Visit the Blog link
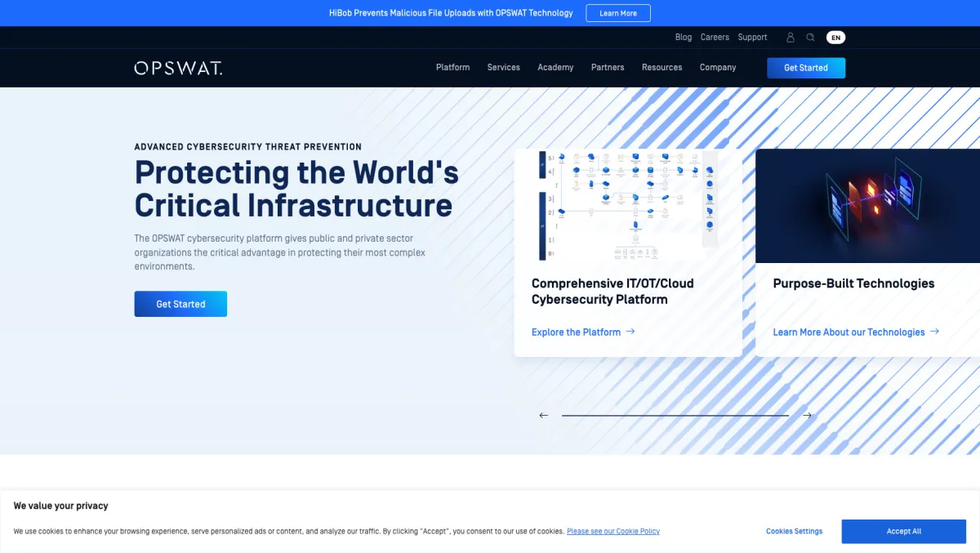The width and height of the screenshot is (980, 553). (x=684, y=38)
